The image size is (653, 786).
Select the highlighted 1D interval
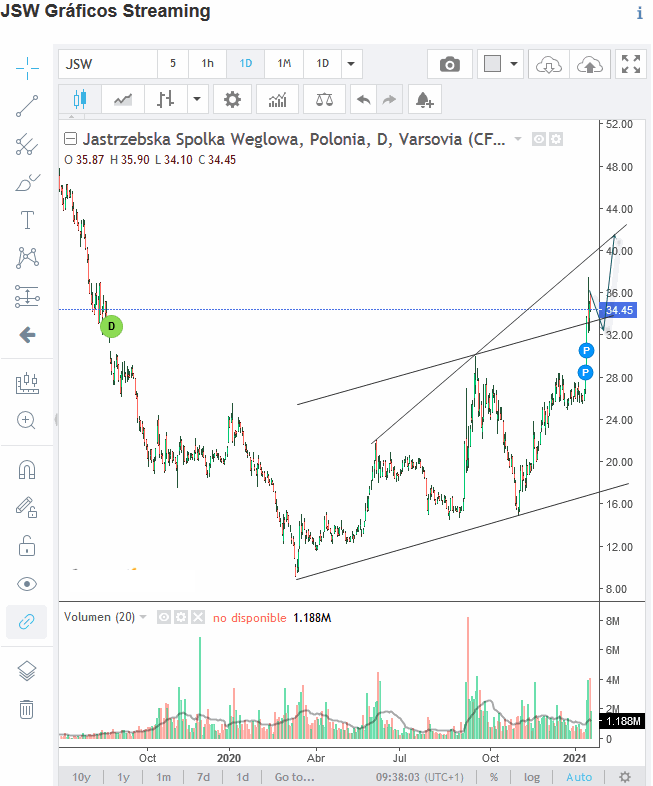pyautogui.click(x=246, y=64)
